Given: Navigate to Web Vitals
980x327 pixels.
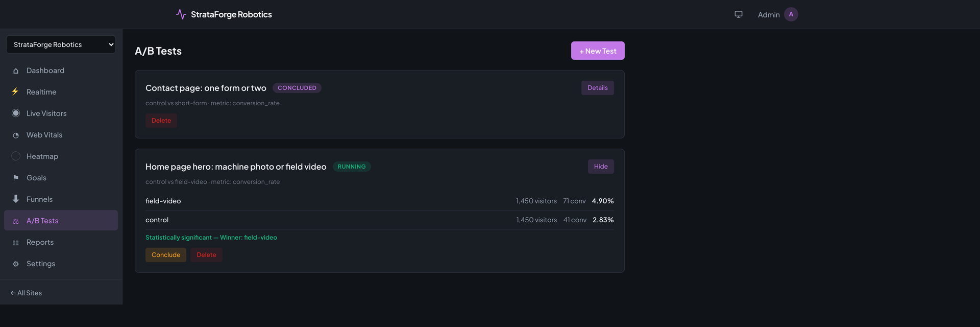Looking at the screenshot, I should click(x=61, y=135).
